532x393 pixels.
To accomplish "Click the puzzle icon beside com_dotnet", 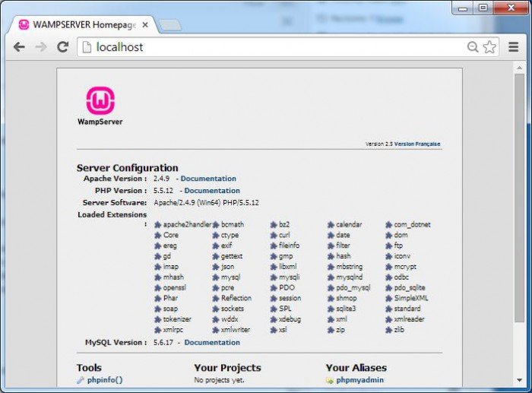I will coord(389,225).
